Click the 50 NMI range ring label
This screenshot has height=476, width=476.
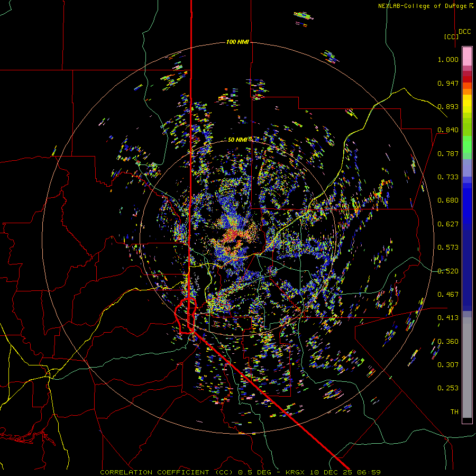[x=237, y=140]
